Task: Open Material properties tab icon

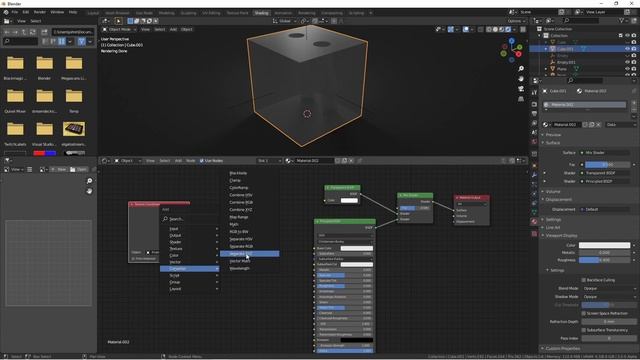Action: click(534, 221)
